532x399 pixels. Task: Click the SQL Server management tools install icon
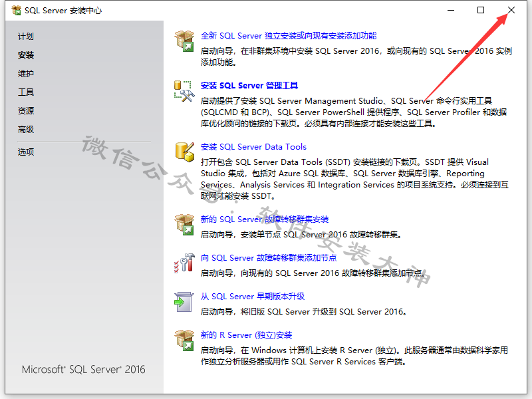(x=184, y=91)
